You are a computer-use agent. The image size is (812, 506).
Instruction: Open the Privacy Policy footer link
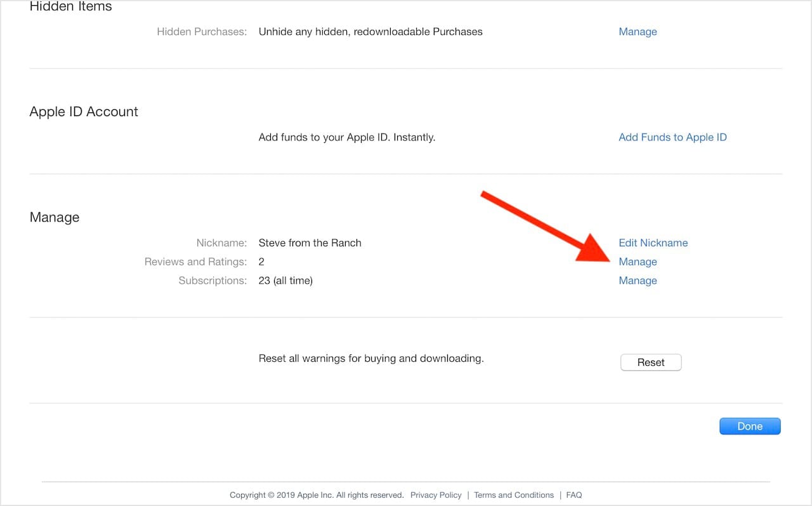(x=436, y=495)
